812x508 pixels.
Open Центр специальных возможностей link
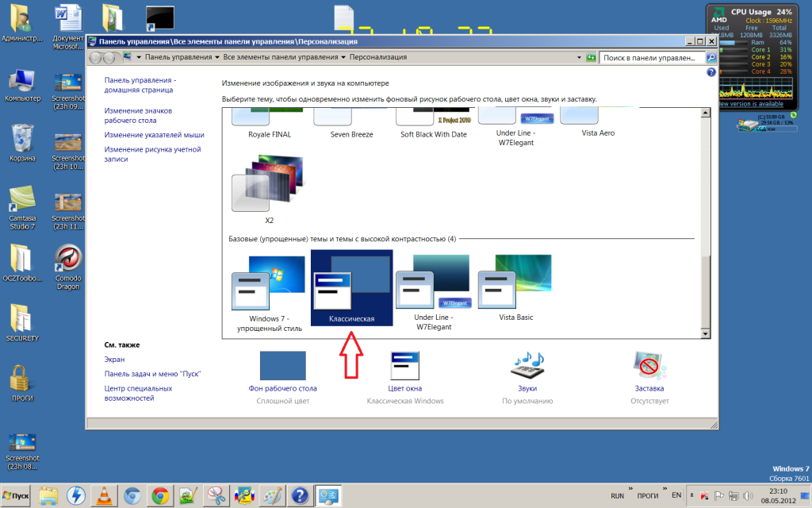point(138,393)
